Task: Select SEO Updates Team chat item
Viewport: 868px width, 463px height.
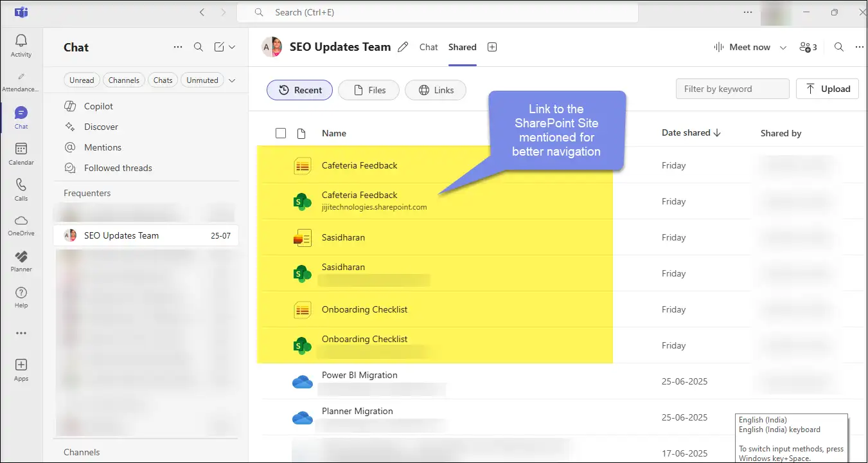Action: click(x=146, y=235)
